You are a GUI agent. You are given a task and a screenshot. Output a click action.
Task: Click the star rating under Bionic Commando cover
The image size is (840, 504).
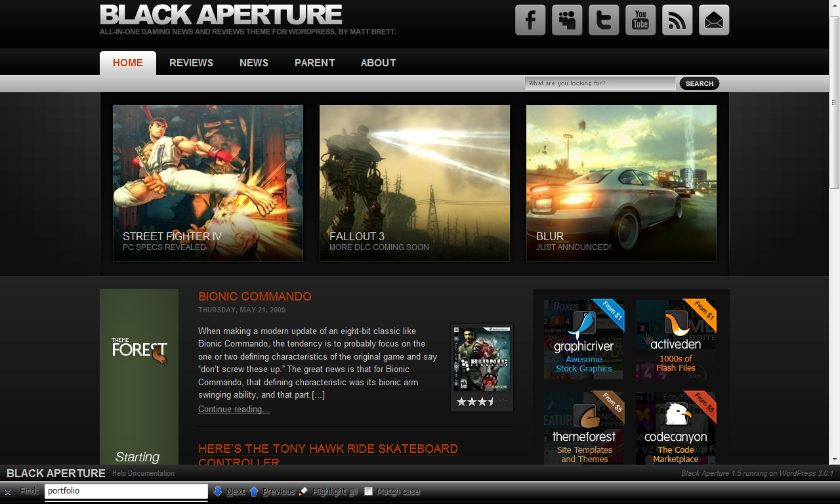point(482,402)
